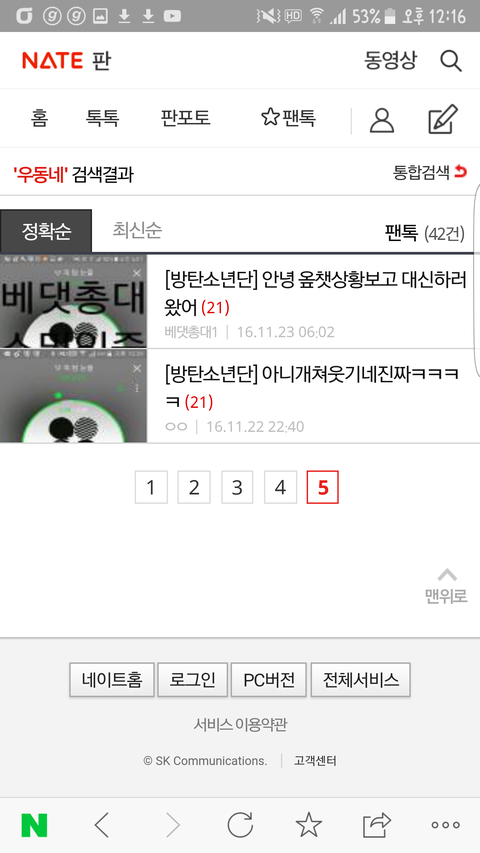Click the PC버전 button
Viewport: 480px width, 853px height.
click(269, 679)
